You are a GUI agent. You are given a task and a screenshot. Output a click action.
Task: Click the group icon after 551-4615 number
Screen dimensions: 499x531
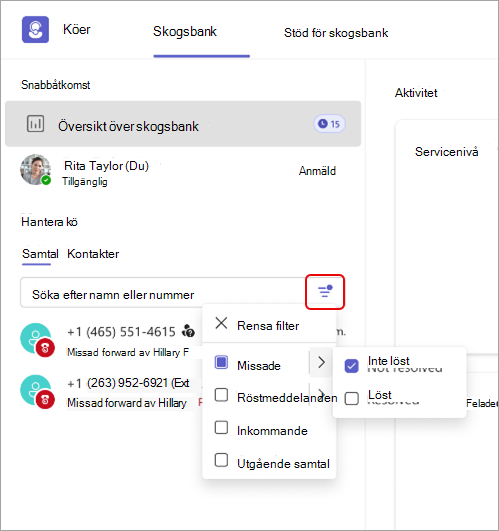(189, 331)
